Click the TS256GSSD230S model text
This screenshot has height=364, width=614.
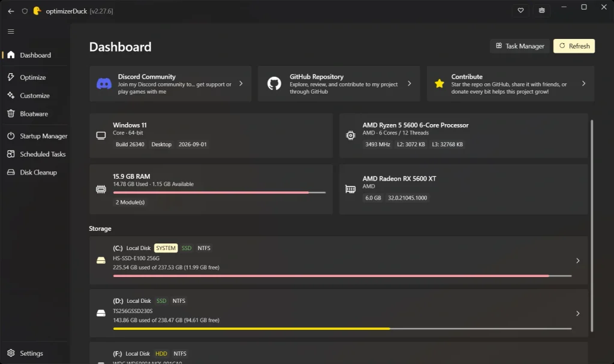click(133, 311)
